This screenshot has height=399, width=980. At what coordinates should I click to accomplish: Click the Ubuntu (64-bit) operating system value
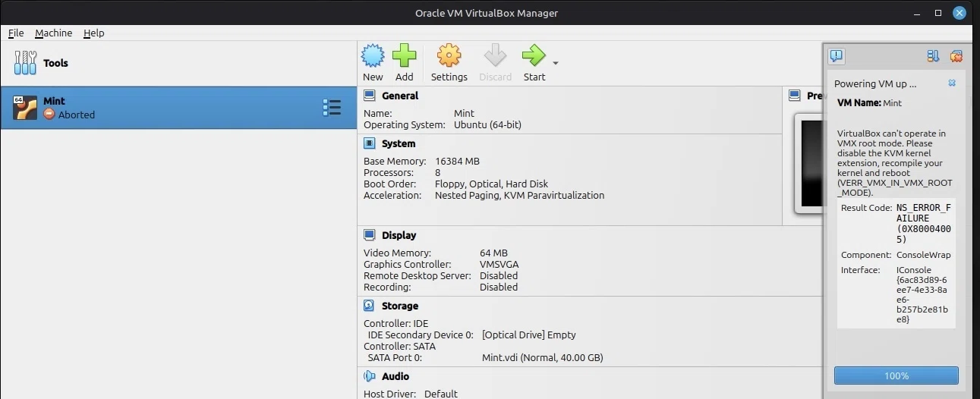click(487, 125)
